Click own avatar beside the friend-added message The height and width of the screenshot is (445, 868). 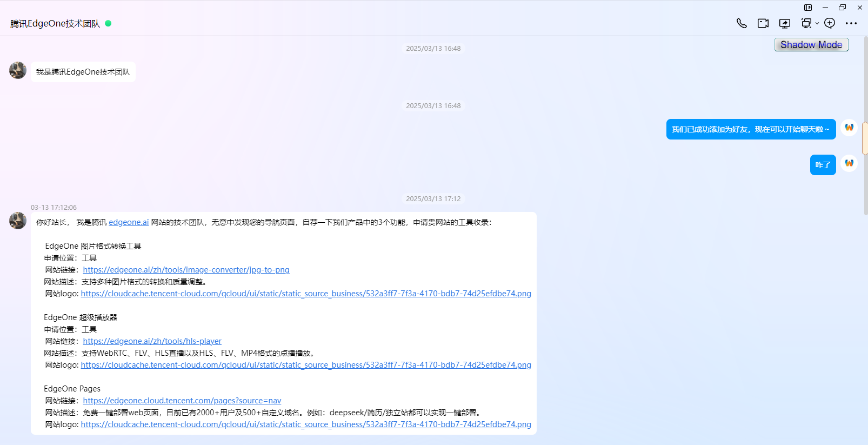point(849,128)
